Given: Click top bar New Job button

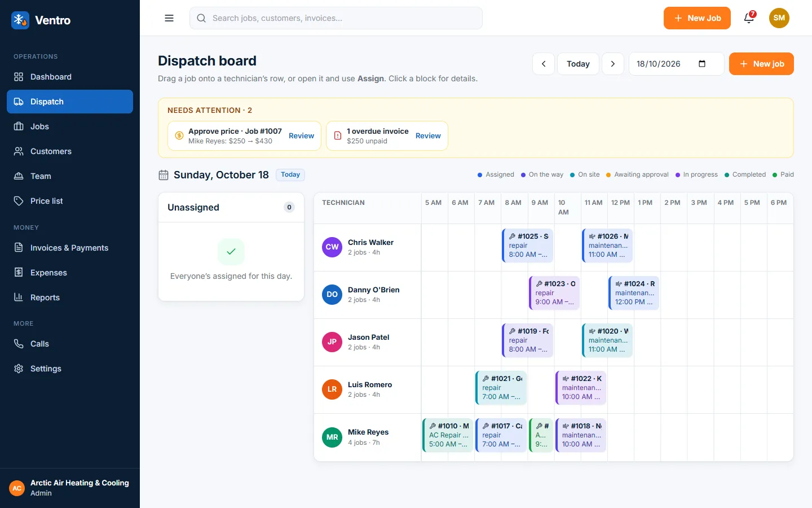Looking at the screenshot, I should [x=697, y=18].
